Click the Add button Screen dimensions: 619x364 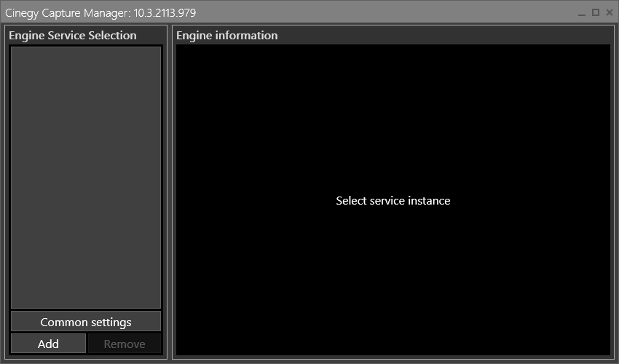tap(48, 344)
